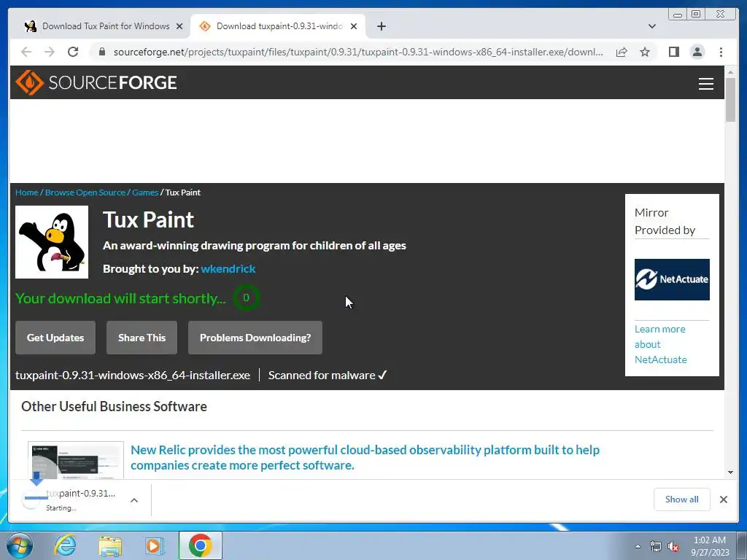Viewport: 747px width, 560px height.
Task: Click the Chrome forward arrow
Action: pyautogui.click(x=50, y=52)
